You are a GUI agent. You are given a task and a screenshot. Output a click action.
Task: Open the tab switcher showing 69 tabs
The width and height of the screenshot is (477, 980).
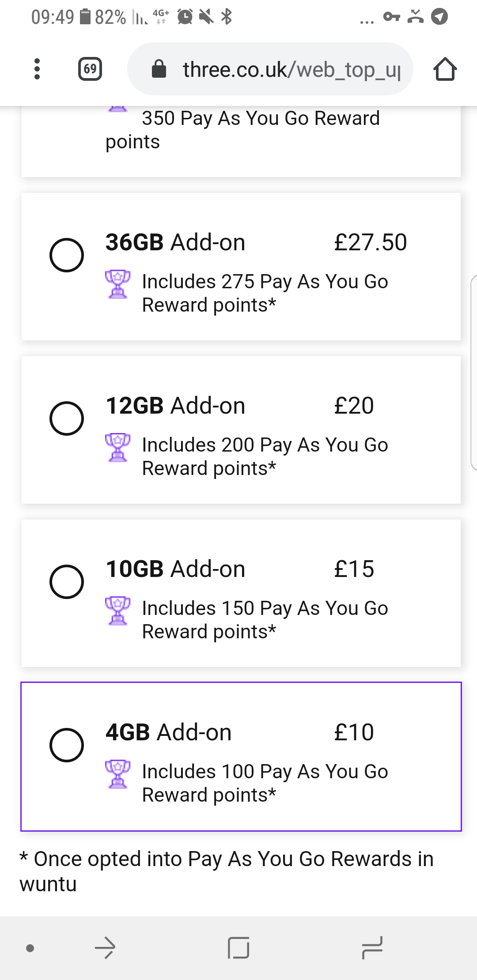90,69
